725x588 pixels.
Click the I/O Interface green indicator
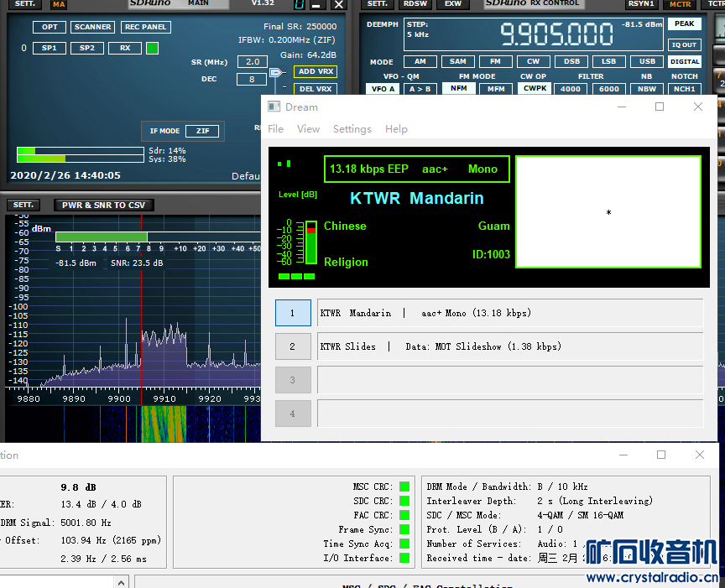(404, 558)
